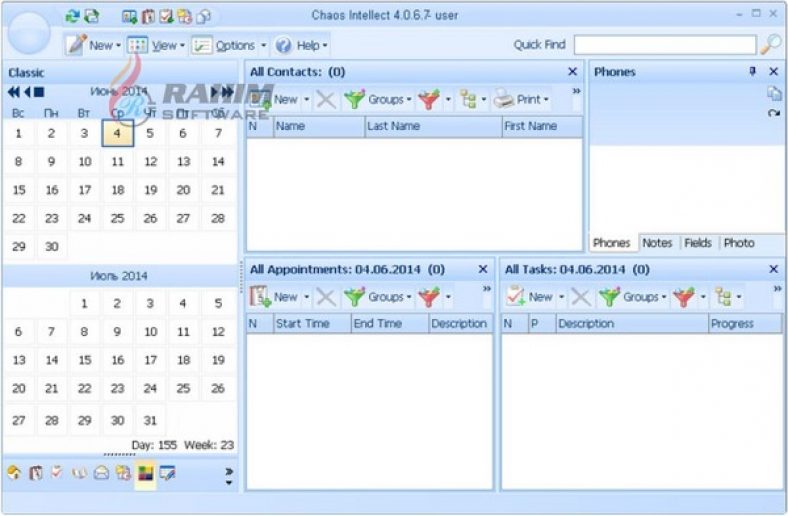
Task: Click the magnifier icon next to Quick Find
Action: pos(770,45)
